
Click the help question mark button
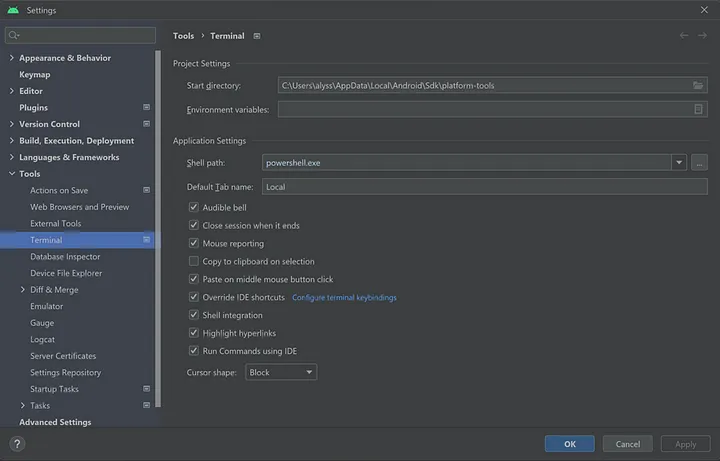(17, 444)
